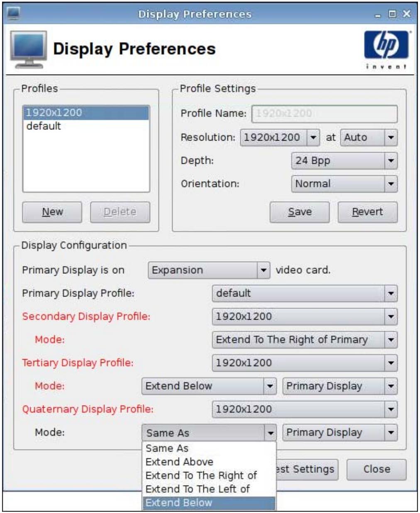Image resolution: width=420 pixels, height=513 pixels.
Task: Open the Depth 24 Bpp dropdown
Action: (344, 160)
